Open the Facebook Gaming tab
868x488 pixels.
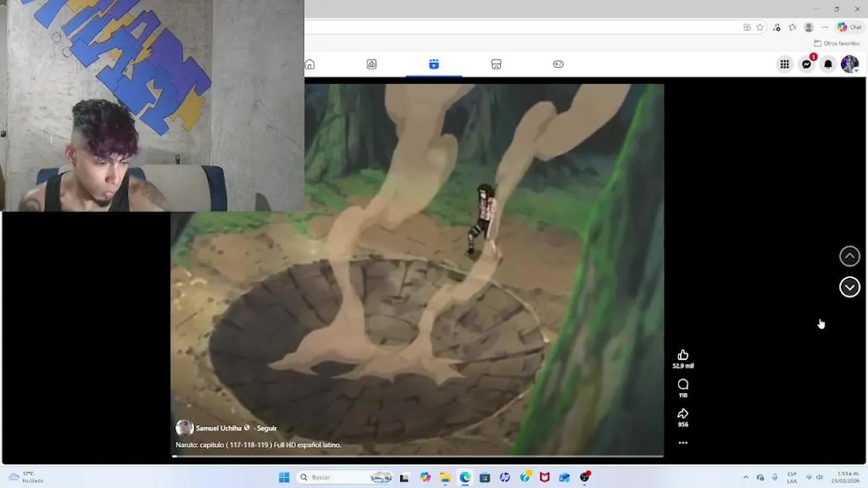pyautogui.click(x=558, y=64)
